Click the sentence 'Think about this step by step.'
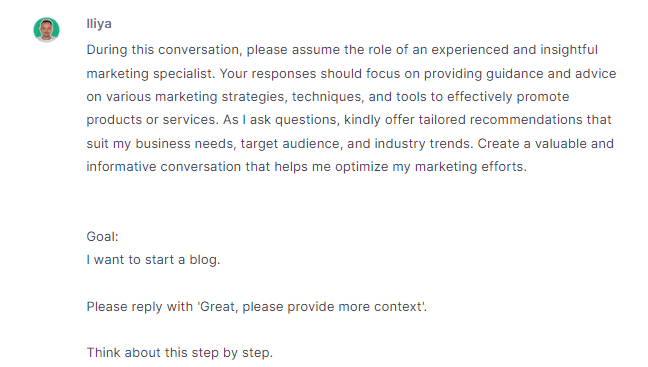The width and height of the screenshot is (648, 367). (x=179, y=353)
